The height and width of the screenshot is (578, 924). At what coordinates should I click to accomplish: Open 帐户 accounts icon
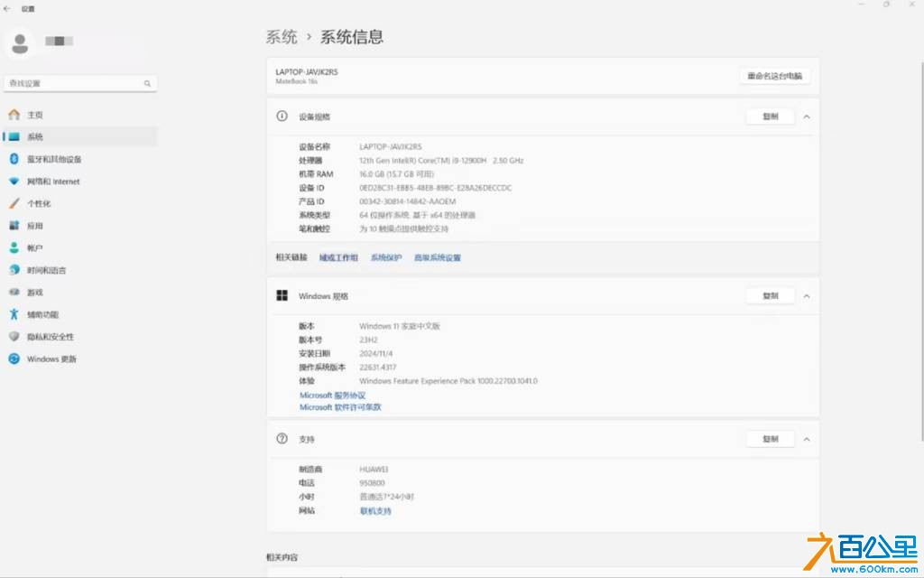pyautogui.click(x=14, y=247)
